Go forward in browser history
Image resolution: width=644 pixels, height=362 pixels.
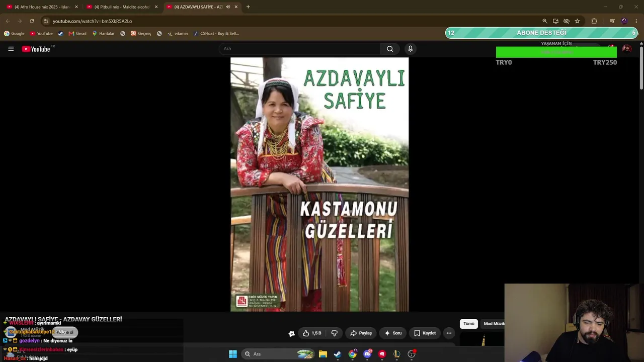[x=20, y=21]
